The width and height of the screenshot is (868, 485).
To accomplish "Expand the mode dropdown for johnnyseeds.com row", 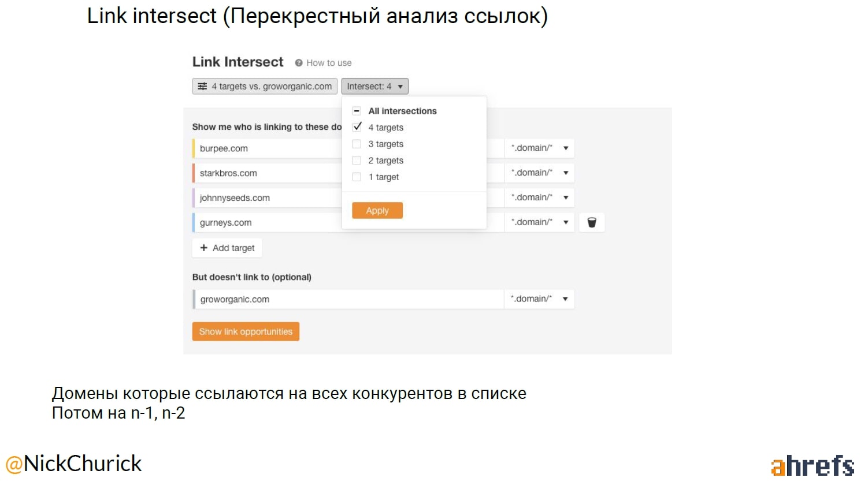I will click(x=539, y=197).
